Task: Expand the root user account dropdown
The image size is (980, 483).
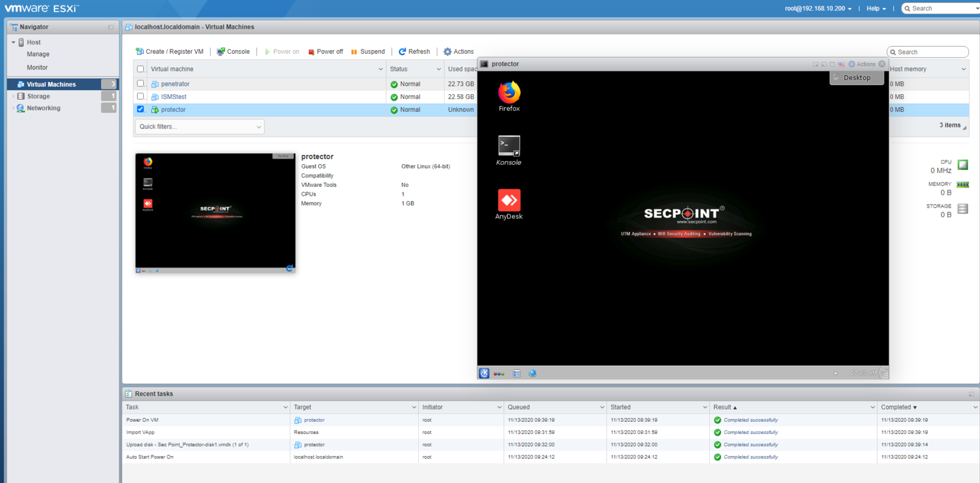Action: coord(818,9)
